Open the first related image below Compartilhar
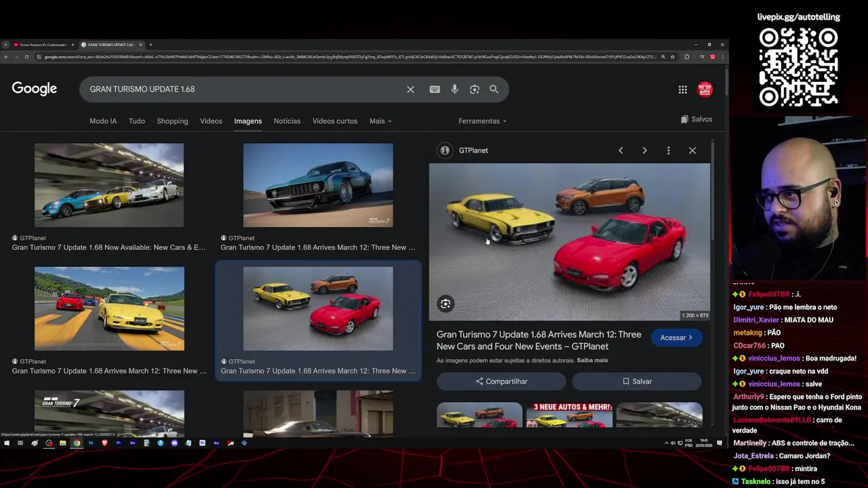868x488 pixels. pos(479,415)
